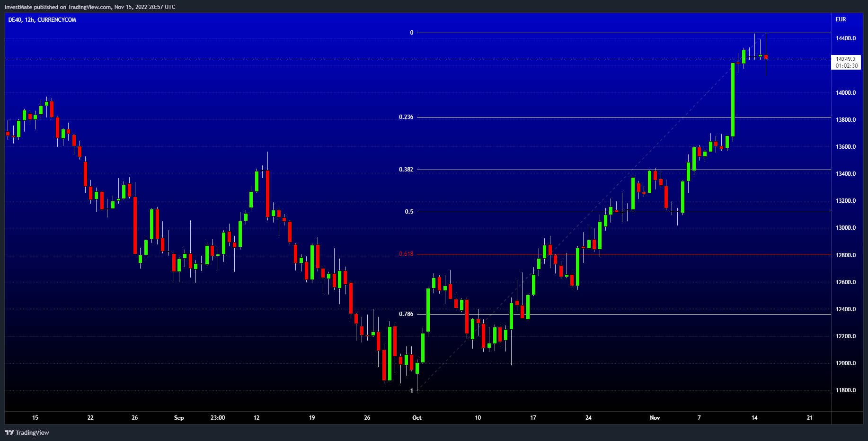Image resolution: width=868 pixels, height=441 pixels.
Task: Click the 12600.0 price axis label
Action: click(846, 282)
